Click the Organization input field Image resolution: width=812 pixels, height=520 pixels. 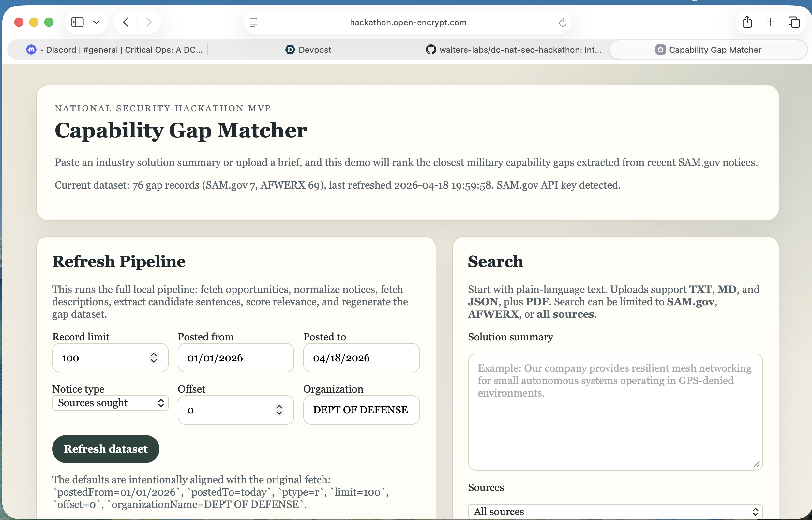361,410
